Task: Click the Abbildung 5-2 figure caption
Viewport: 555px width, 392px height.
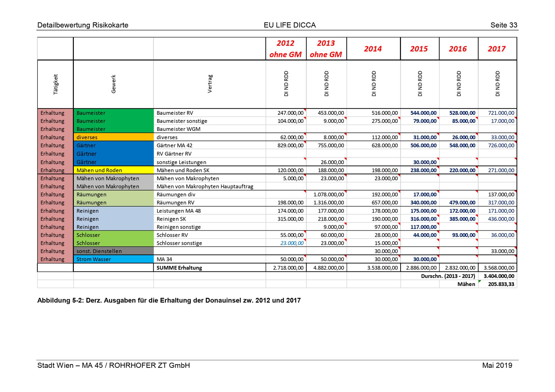Action: 169,301
